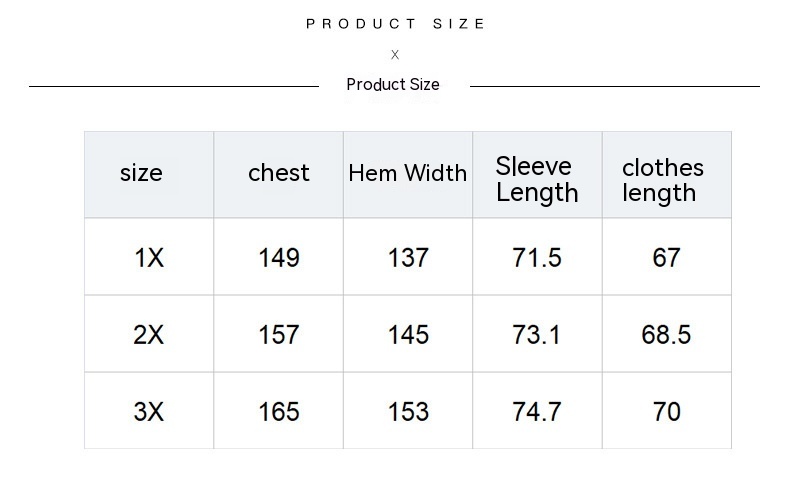
Task: Click clothes length value 68.5
Action: (666, 335)
